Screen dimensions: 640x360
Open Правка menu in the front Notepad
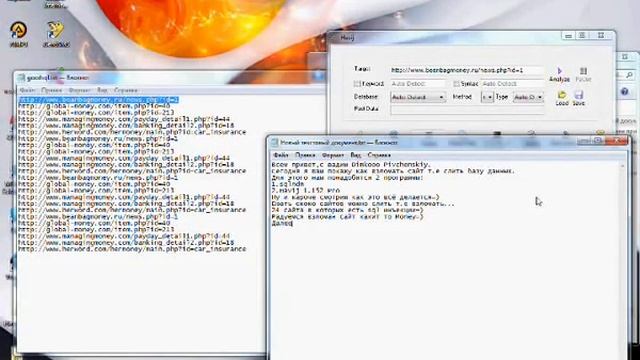pos(305,156)
